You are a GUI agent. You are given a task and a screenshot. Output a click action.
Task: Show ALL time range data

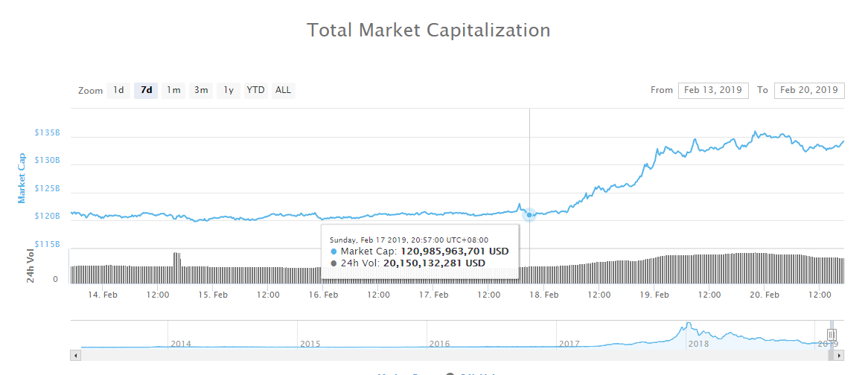[x=283, y=91]
